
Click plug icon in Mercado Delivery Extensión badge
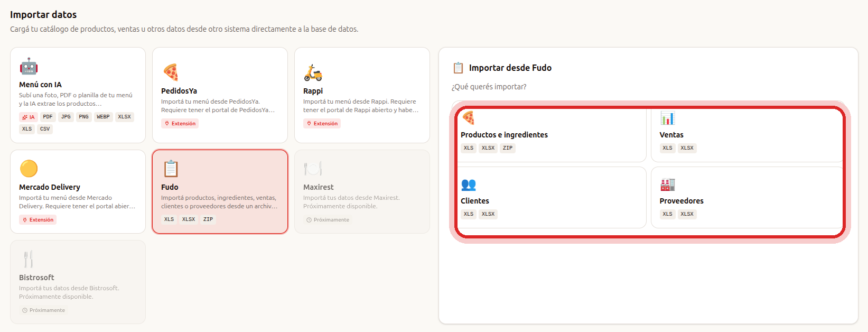pos(25,220)
